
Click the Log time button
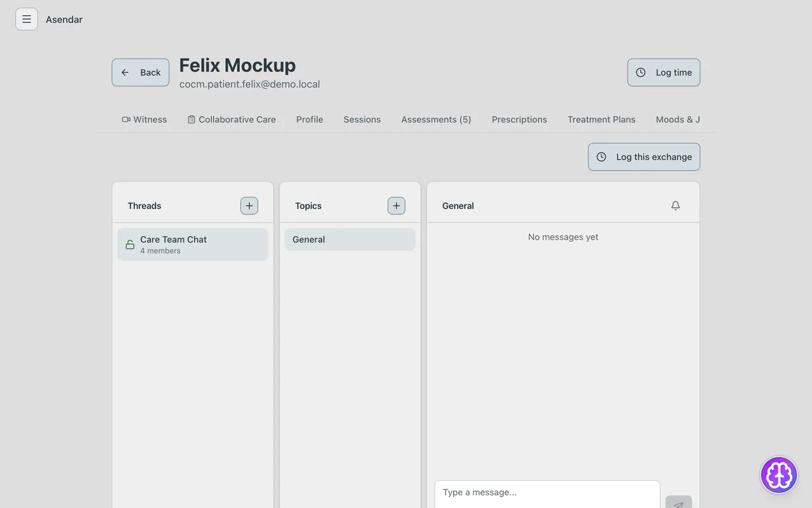tap(664, 72)
